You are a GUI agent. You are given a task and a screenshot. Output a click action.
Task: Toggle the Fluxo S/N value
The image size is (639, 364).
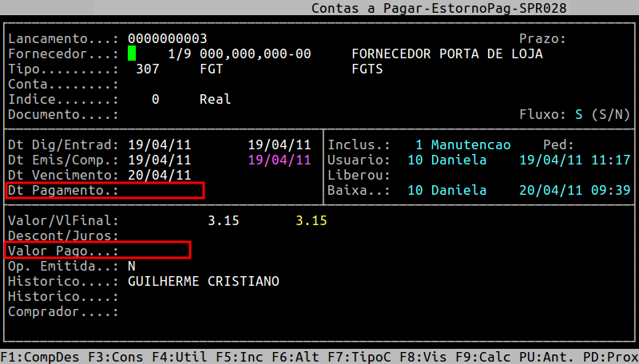(579, 115)
